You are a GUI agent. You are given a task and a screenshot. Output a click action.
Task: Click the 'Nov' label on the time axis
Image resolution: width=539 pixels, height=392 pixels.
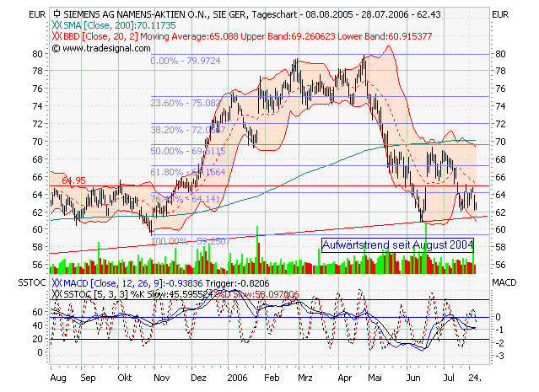tap(162, 378)
